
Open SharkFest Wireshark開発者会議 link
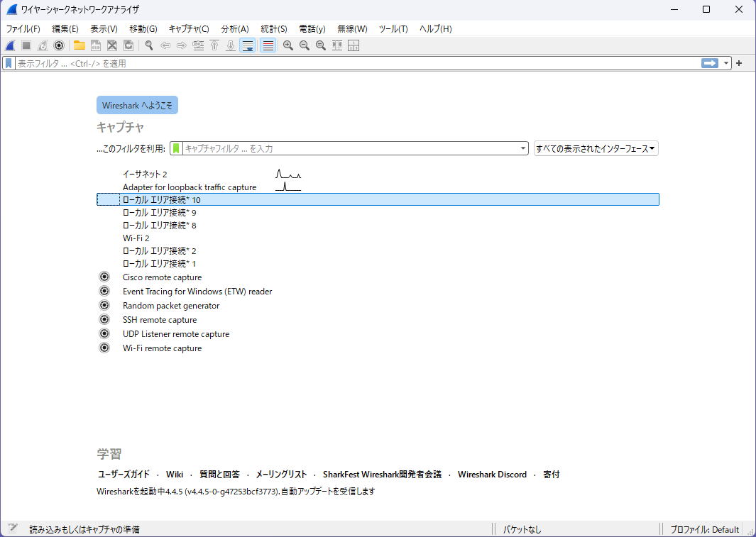[382, 475]
